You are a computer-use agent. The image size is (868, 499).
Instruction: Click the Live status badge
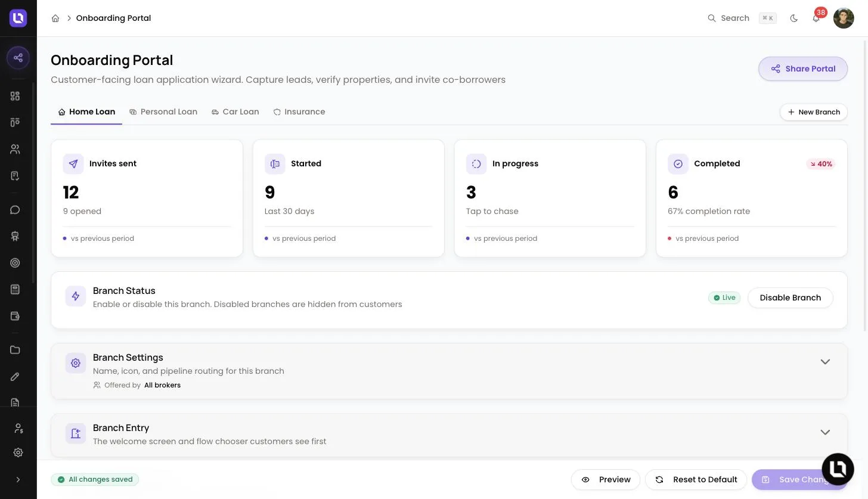(x=724, y=297)
